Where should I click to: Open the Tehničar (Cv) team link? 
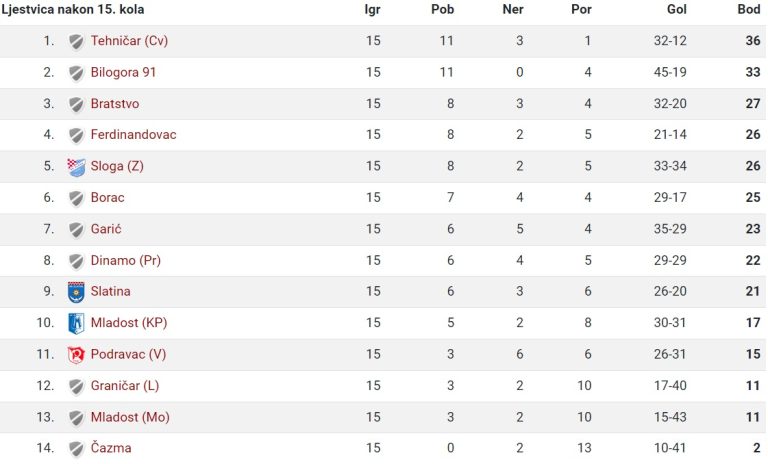pyautogui.click(x=129, y=41)
